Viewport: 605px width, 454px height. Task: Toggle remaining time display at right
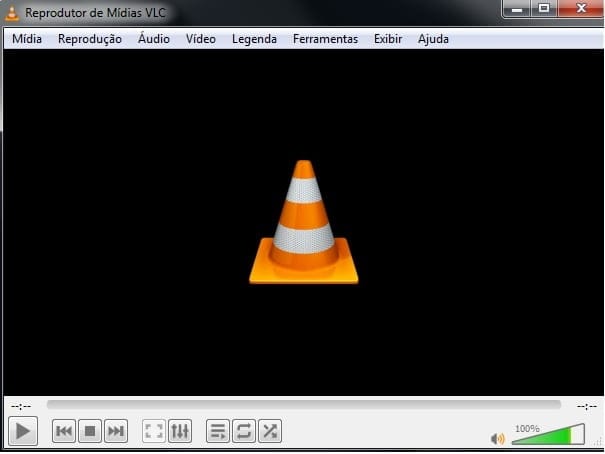[x=586, y=406]
